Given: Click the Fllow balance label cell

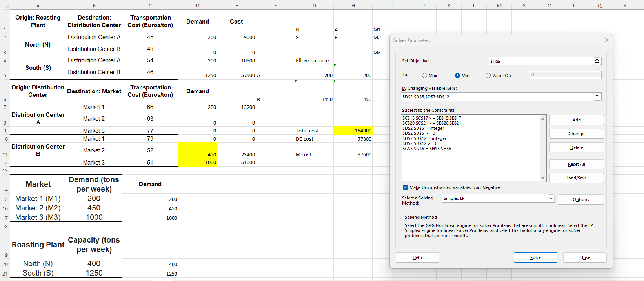Looking at the screenshot, I should coord(314,60).
